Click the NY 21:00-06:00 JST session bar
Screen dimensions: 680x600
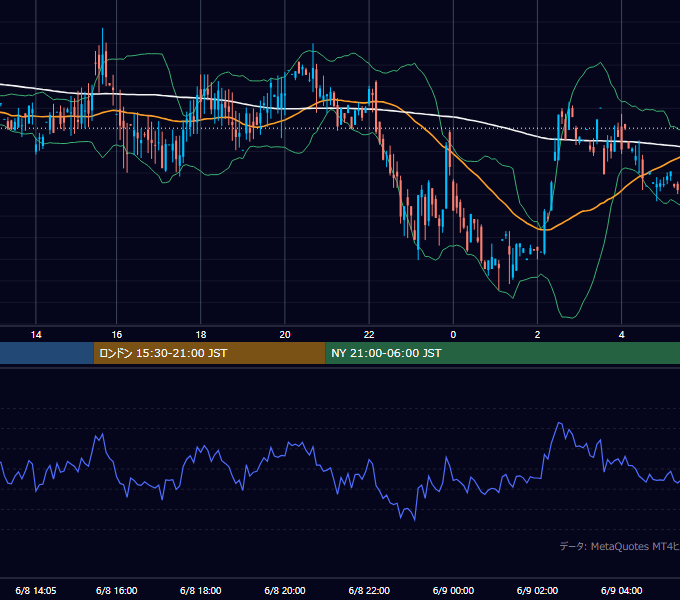[502, 353]
